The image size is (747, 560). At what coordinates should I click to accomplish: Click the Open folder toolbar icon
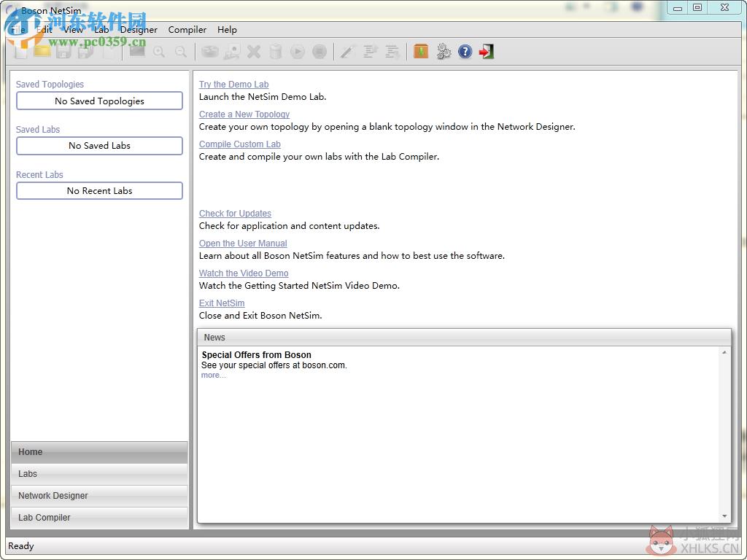tap(42, 52)
